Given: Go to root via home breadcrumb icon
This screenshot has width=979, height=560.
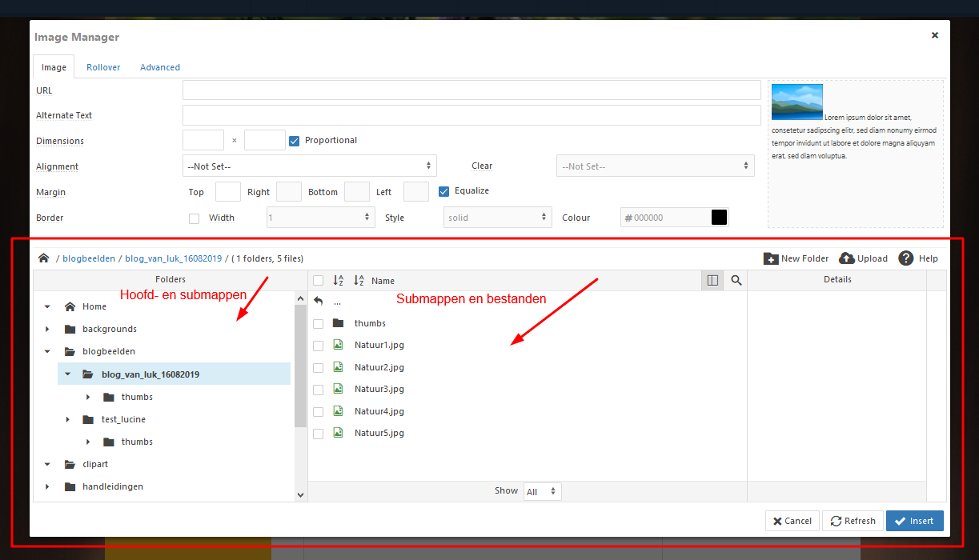Looking at the screenshot, I should coord(44,258).
